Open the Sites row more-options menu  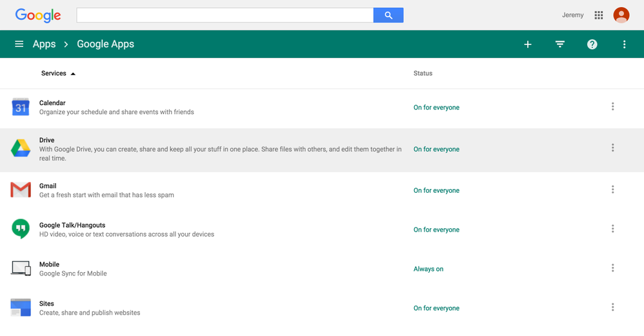point(612,307)
